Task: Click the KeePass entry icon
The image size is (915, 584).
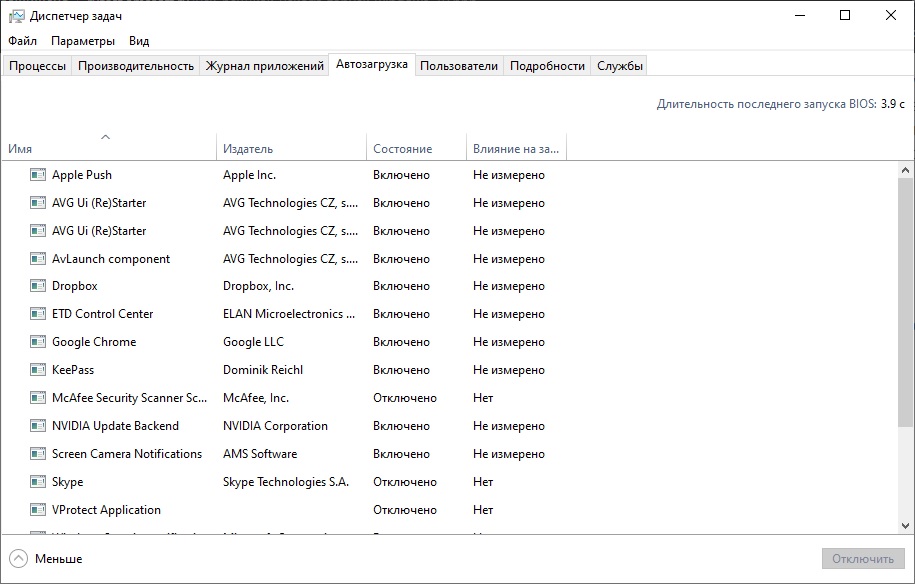Action: pos(38,370)
